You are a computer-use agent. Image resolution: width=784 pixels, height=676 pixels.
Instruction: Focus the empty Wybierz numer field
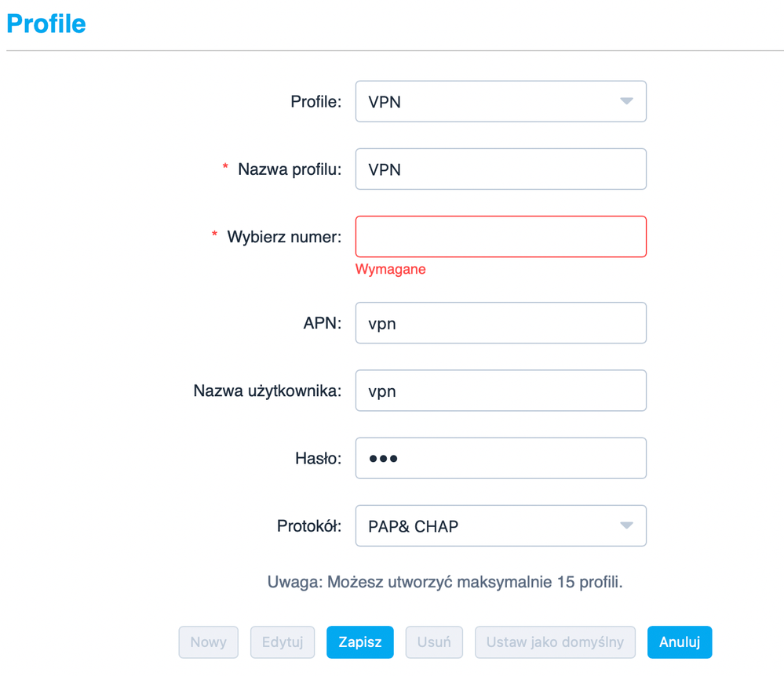click(500, 236)
